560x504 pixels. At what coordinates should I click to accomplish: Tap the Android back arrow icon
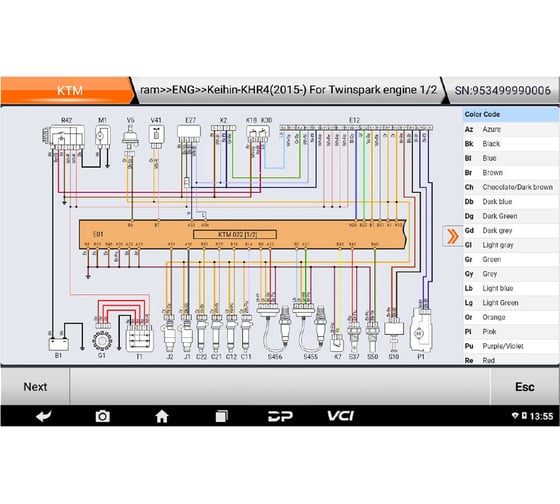coord(44,416)
